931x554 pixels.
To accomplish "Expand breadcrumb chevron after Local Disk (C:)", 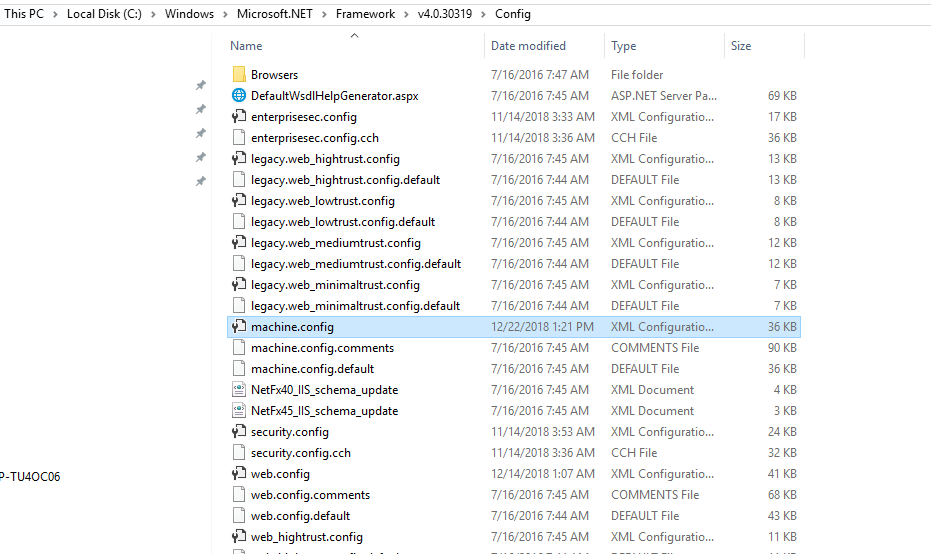I will tap(153, 14).
